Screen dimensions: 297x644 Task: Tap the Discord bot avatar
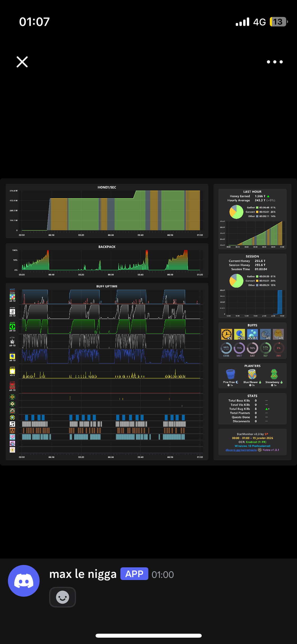(x=24, y=581)
